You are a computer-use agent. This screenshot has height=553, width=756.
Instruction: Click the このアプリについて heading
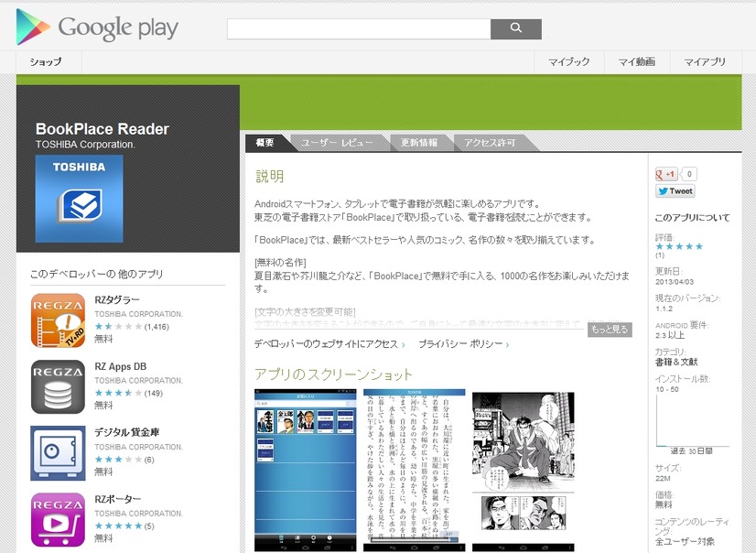692,218
